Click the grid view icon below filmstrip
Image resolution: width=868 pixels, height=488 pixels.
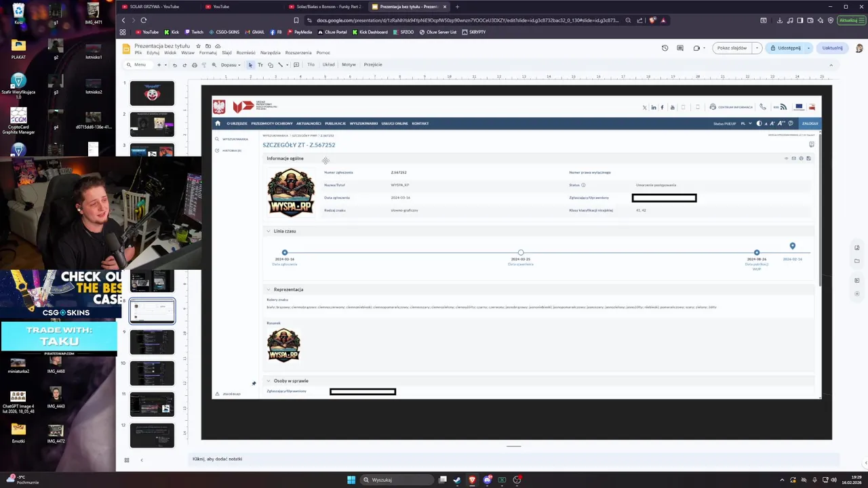click(126, 460)
